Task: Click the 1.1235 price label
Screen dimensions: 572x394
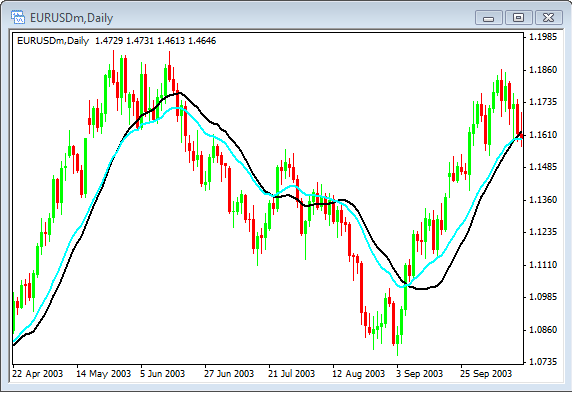Action: coord(543,232)
